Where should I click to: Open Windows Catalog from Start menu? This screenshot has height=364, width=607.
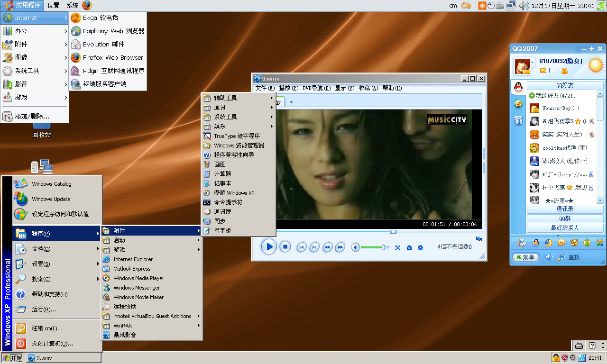(x=57, y=184)
